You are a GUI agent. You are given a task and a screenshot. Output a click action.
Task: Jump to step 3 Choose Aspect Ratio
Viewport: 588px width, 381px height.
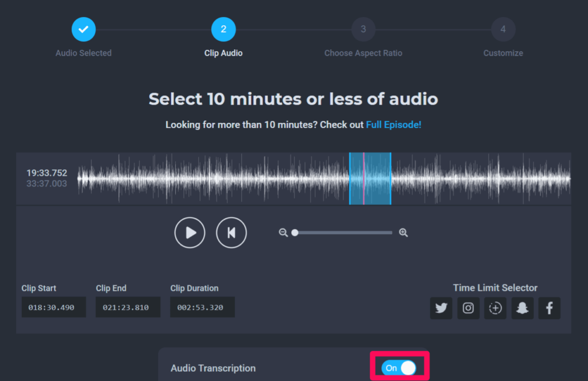point(363,29)
